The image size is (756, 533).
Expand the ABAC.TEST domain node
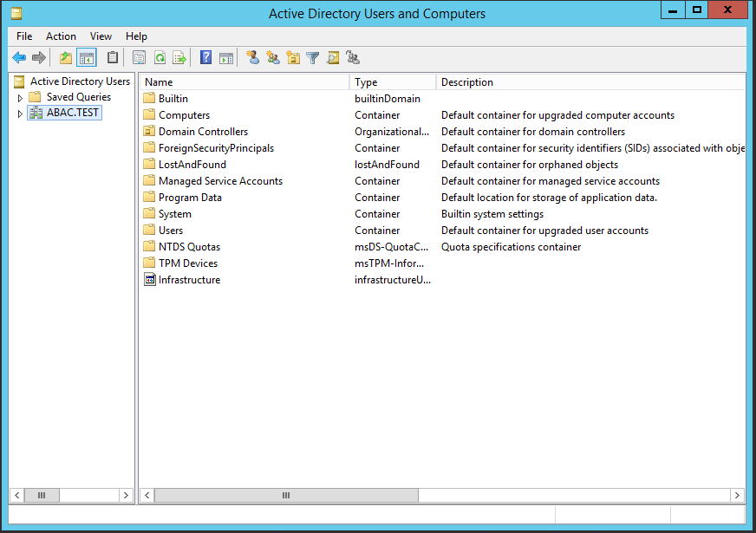tap(20, 114)
